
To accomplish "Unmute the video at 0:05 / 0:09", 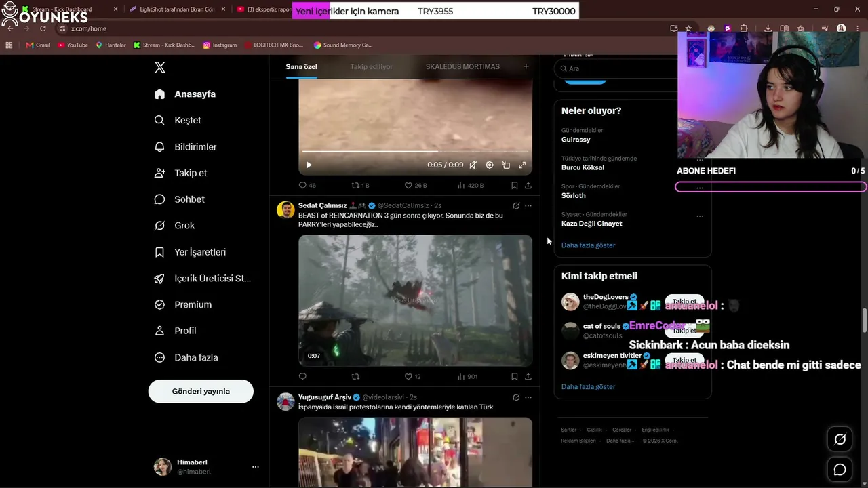I will (x=473, y=165).
